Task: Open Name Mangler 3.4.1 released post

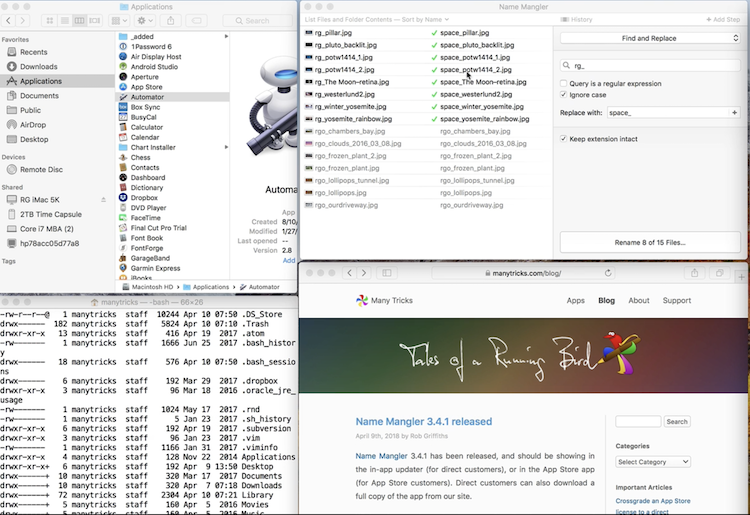Action: click(x=423, y=421)
